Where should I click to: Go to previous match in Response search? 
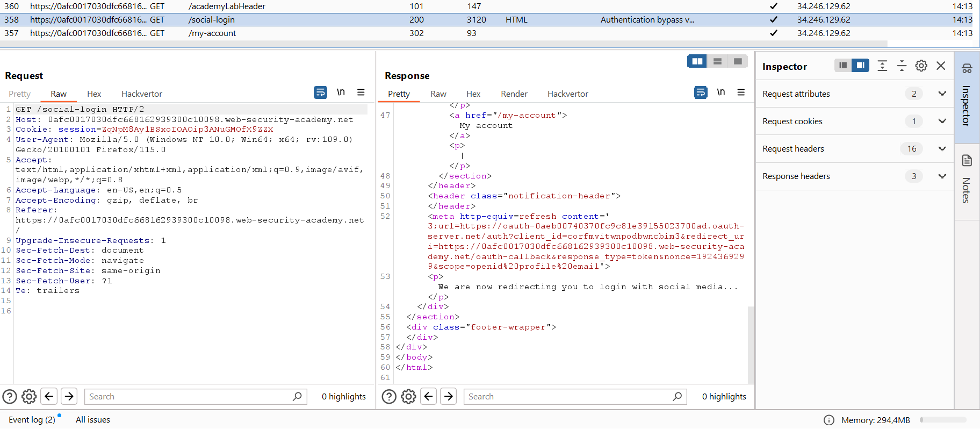(x=428, y=397)
